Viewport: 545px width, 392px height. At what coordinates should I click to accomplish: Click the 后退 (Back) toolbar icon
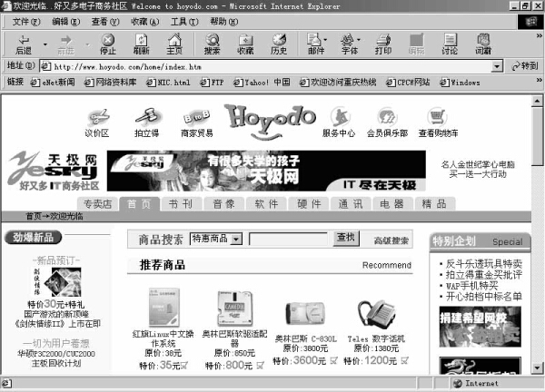(x=24, y=44)
